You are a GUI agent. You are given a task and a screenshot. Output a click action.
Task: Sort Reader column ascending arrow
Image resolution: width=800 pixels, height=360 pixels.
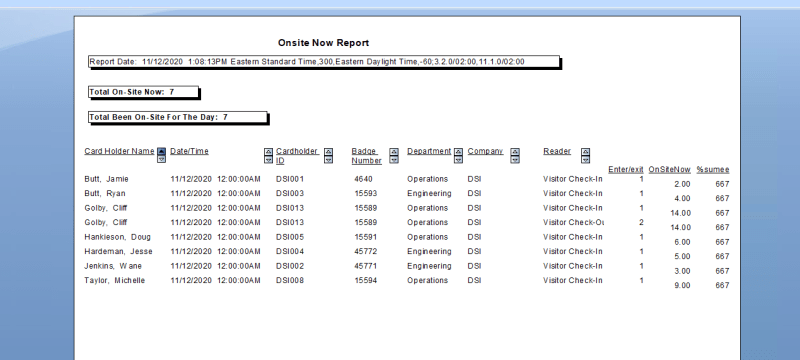(586, 152)
